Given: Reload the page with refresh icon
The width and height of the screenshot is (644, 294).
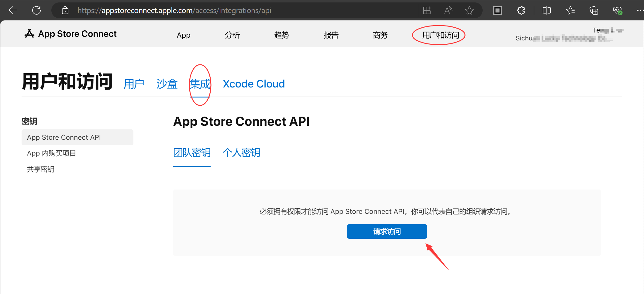Looking at the screenshot, I should 36,10.
